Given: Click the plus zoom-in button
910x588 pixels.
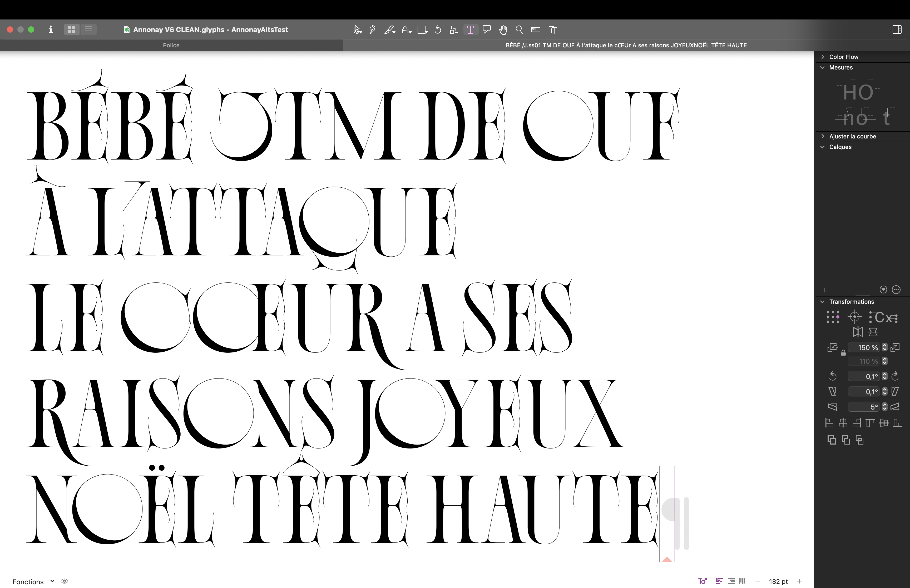Looking at the screenshot, I should point(799,581).
